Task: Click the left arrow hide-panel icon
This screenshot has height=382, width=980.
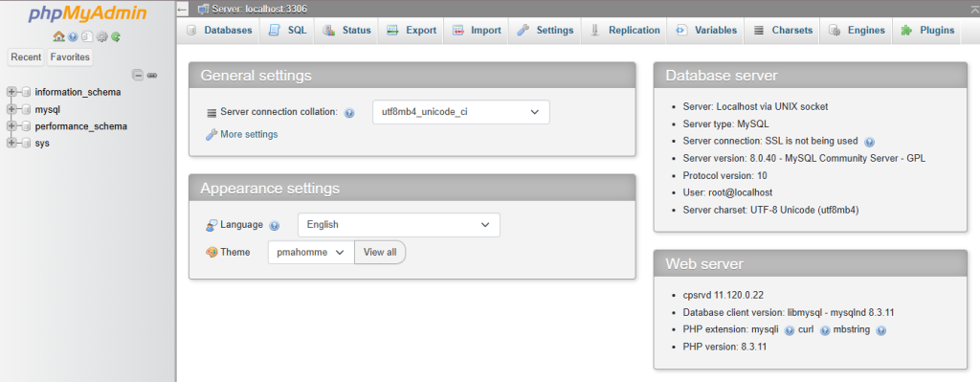Action: pyautogui.click(x=182, y=10)
